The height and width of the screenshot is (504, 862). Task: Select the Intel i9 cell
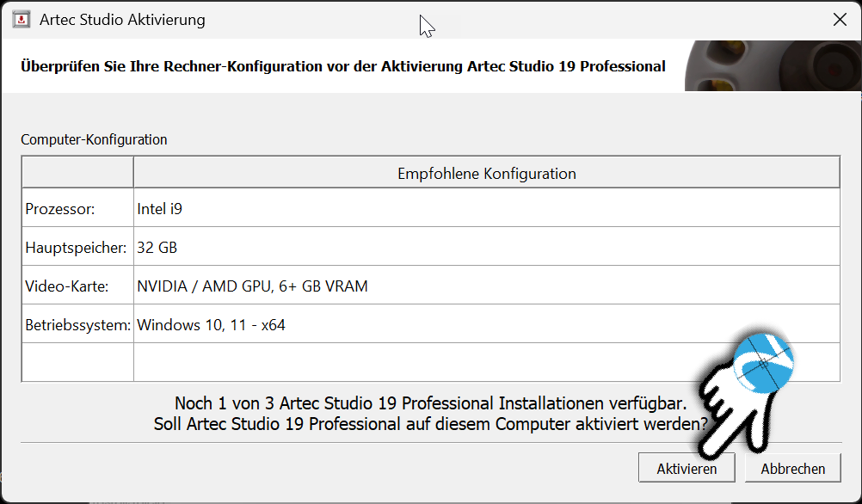487,209
